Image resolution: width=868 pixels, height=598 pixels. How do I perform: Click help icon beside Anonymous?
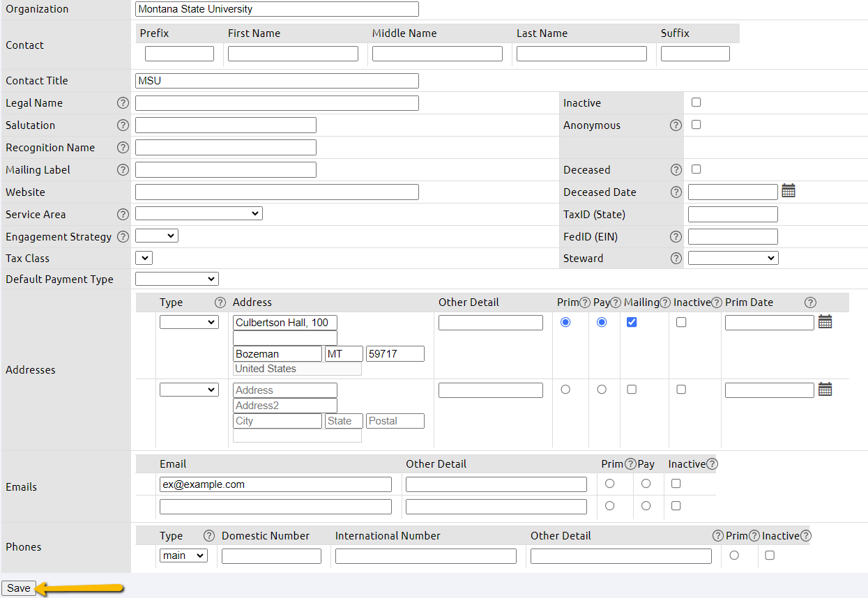pyautogui.click(x=676, y=125)
